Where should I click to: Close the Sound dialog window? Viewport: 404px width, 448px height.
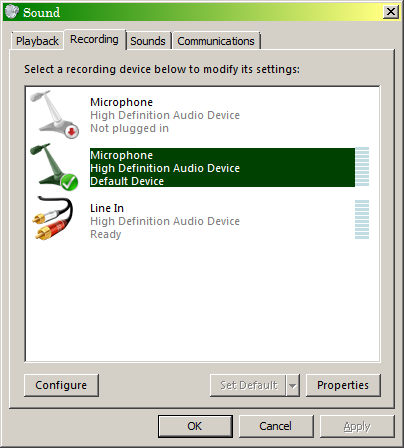click(x=391, y=12)
